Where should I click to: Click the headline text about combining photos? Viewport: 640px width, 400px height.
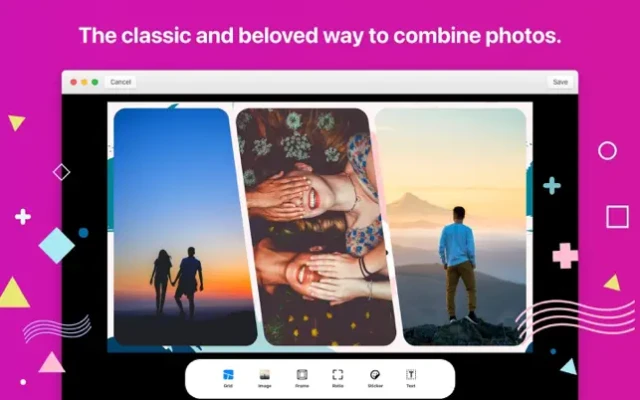(320, 35)
